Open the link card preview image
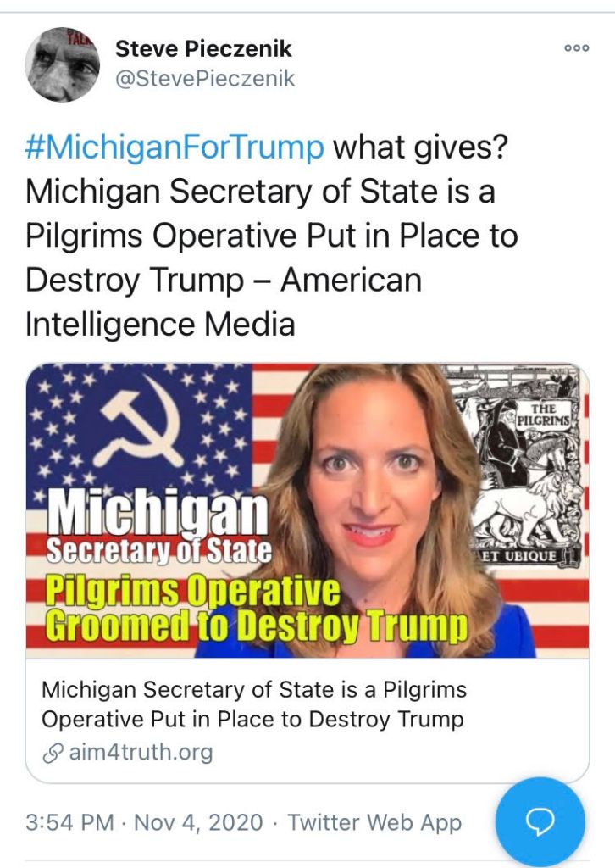The image size is (615, 868). click(307, 510)
